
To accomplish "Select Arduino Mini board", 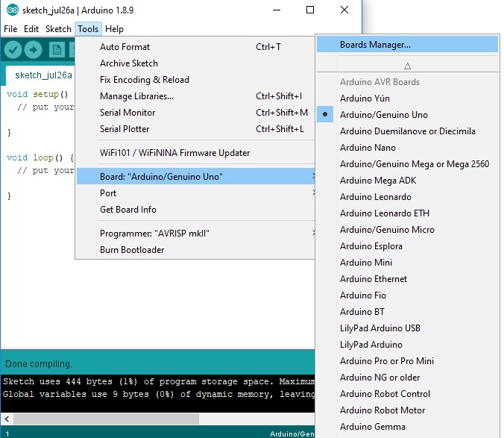I will 407,263.
